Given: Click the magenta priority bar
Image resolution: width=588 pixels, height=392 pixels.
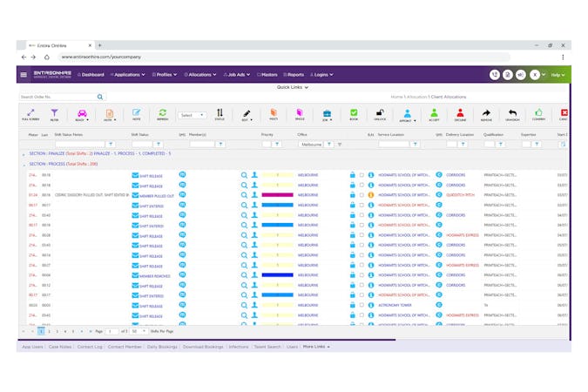Looking at the screenshot, I should 278,195.
